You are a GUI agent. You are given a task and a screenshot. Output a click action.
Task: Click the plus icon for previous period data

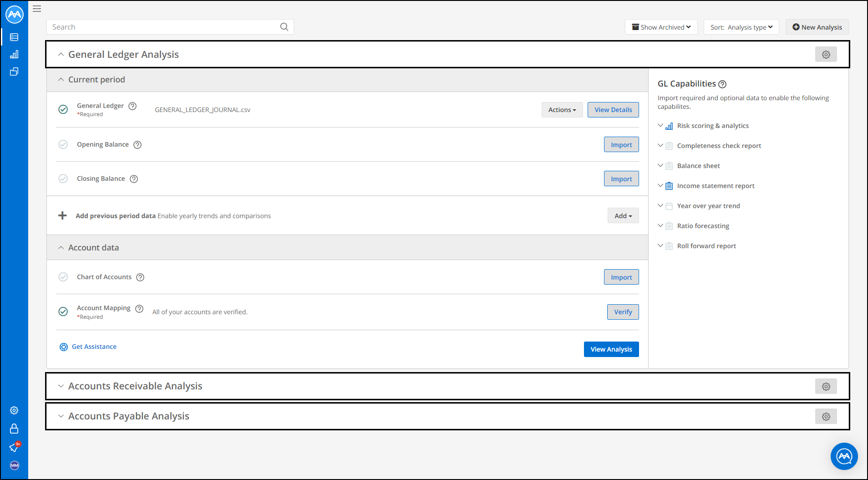[x=62, y=215]
